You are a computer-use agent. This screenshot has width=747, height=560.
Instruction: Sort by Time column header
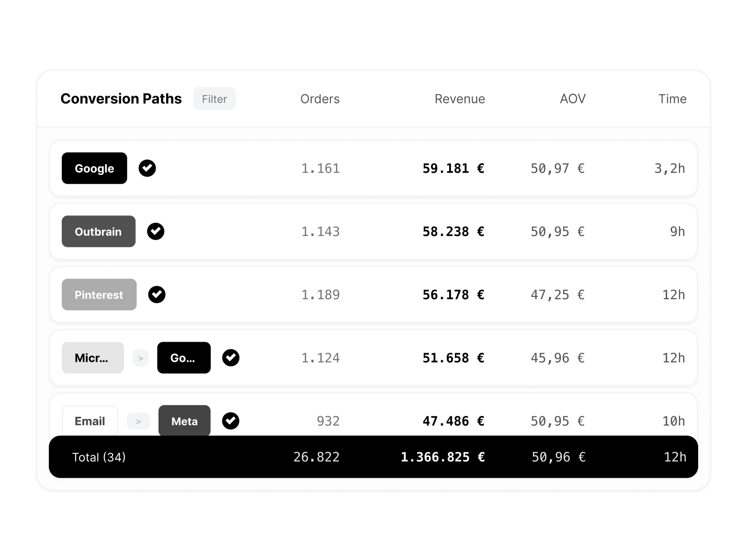click(x=672, y=99)
